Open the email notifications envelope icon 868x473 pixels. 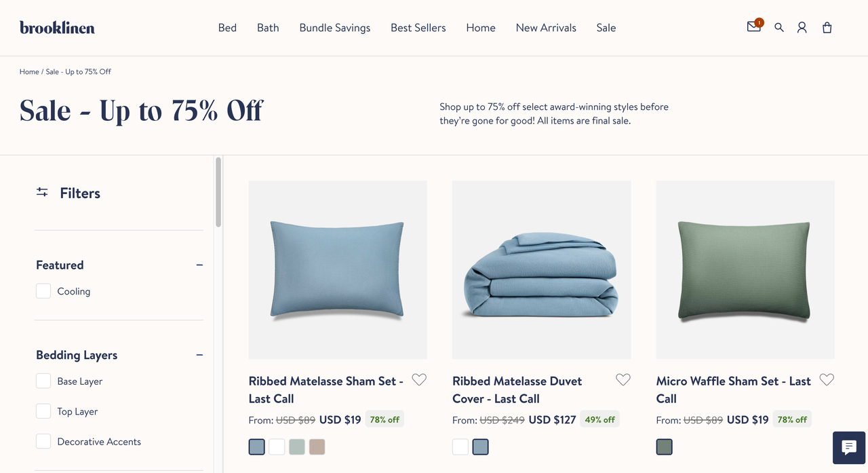coord(753,27)
